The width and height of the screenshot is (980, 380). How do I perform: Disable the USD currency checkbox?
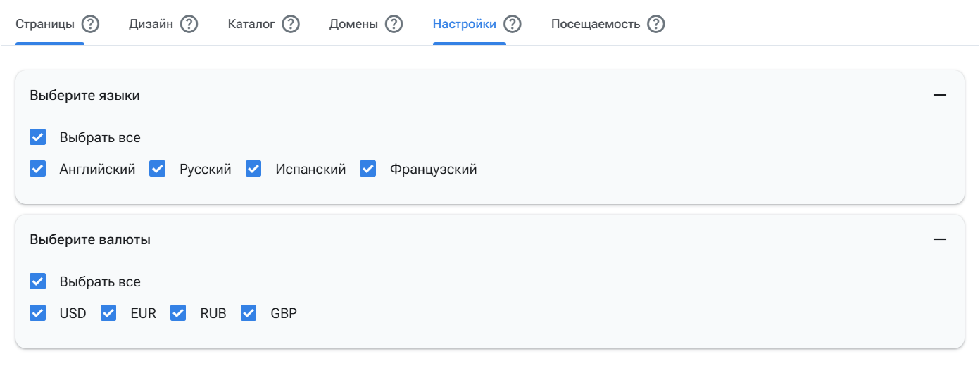tap(38, 313)
